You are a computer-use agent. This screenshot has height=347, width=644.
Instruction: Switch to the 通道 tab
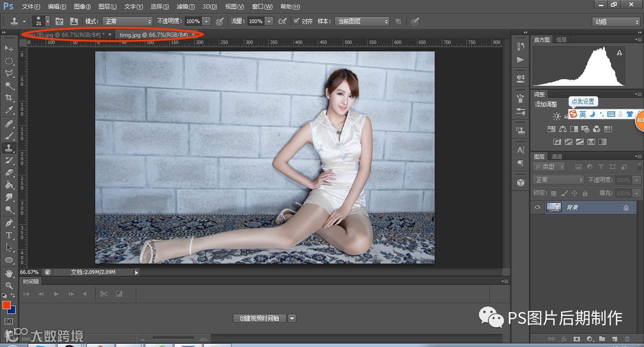point(557,157)
